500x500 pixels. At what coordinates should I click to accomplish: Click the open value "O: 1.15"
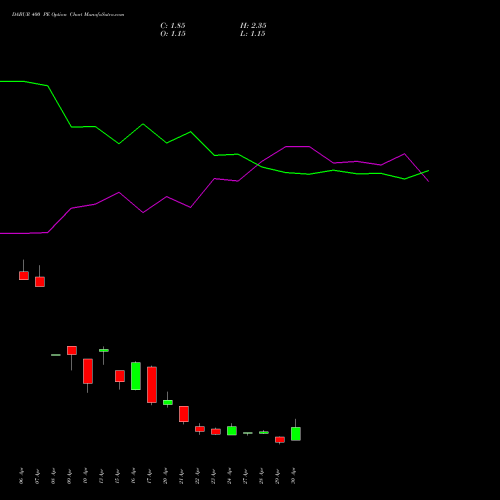click(x=173, y=34)
